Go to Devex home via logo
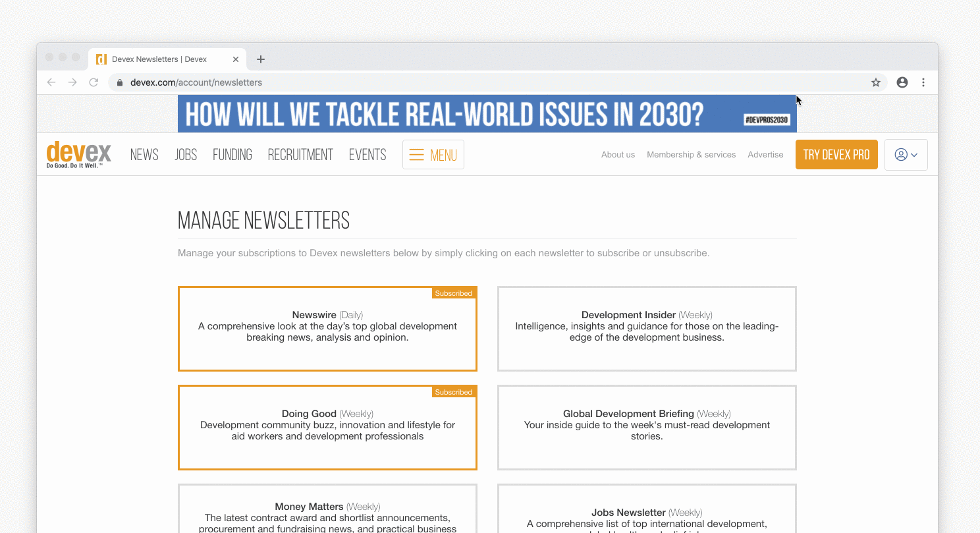The width and height of the screenshot is (980, 533). coord(78,155)
